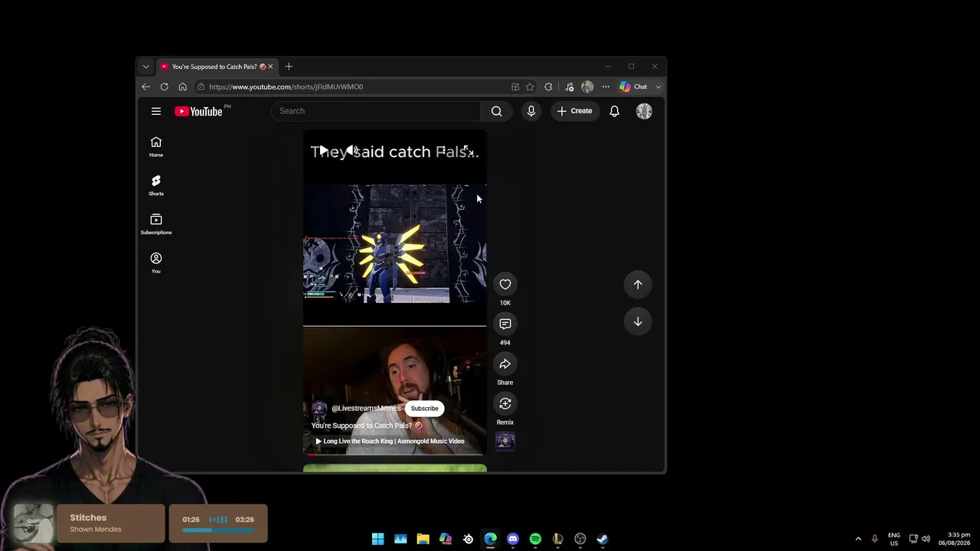Close the You're Supposed to Catch Pals tab
Screen dimensions: 980x551
[x=270, y=67]
